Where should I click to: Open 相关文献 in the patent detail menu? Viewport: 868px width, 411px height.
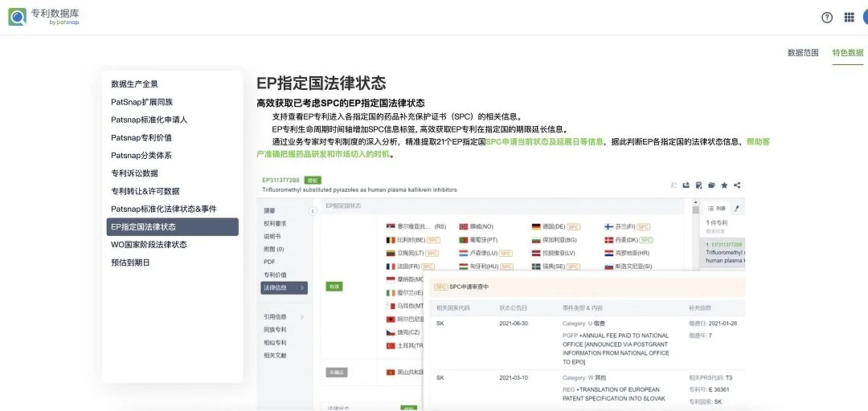tap(275, 355)
